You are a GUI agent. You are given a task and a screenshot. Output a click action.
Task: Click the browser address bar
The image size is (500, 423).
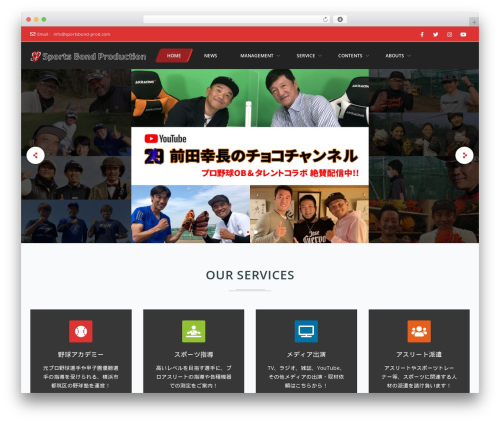point(237,20)
